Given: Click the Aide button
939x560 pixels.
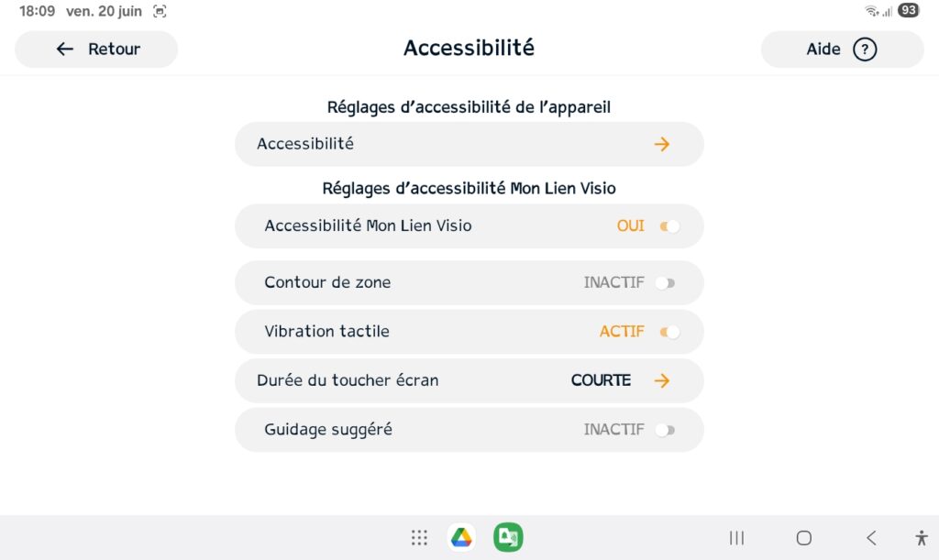Looking at the screenshot, I should click(x=842, y=49).
